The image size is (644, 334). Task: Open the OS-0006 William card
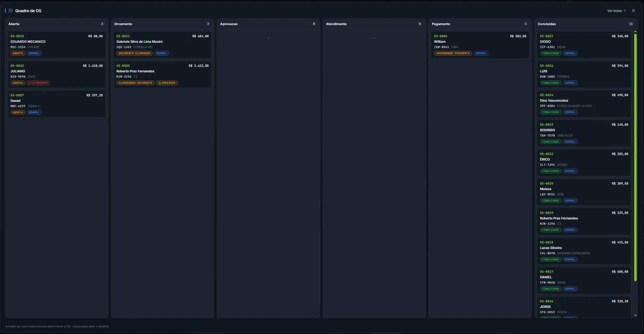point(480,45)
